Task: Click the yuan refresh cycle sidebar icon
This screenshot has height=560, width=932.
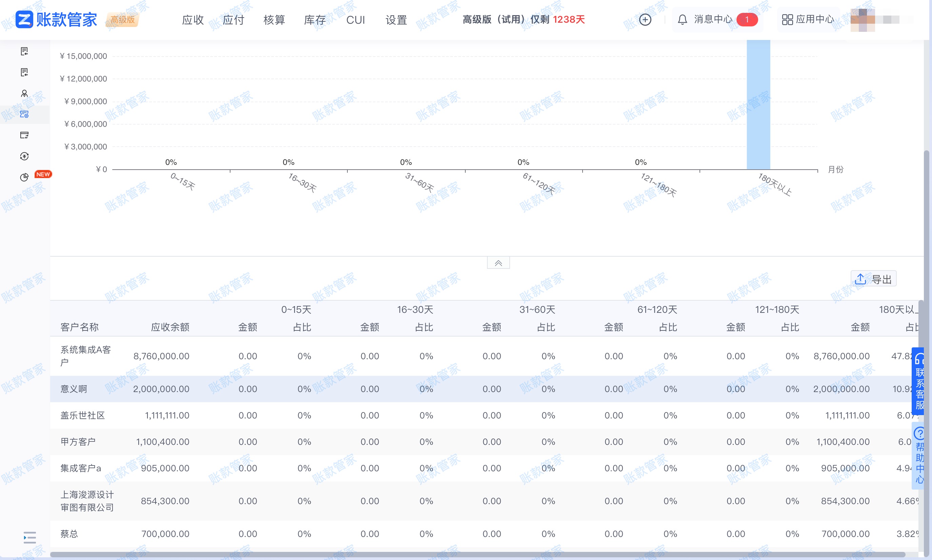Action: 24,156
